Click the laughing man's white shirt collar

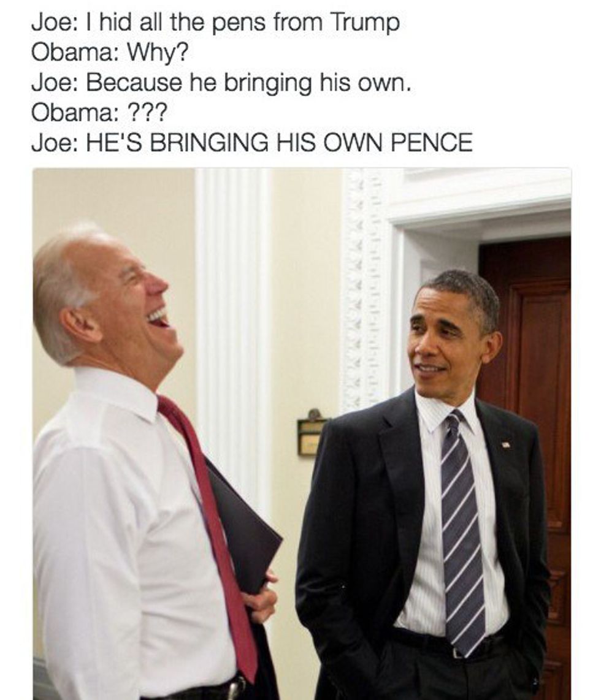coord(116,393)
